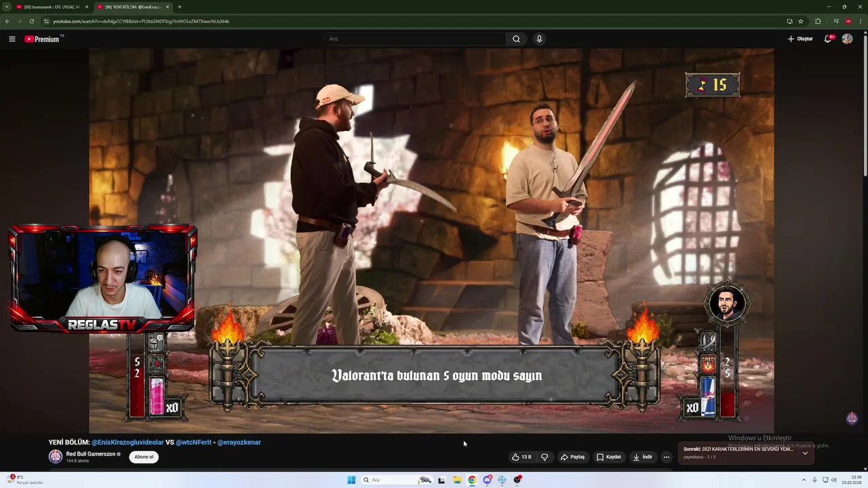Open more actions three-dot menu
The width and height of the screenshot is (868, 488).
(666, 457)
